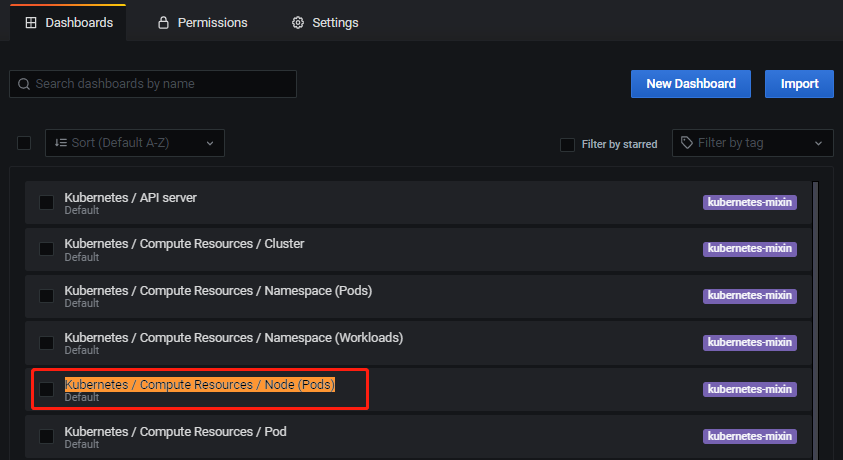This screenshot has width=843, height=460.
Task: Click the tag icon in filter
Action: (x=686, y=143)
